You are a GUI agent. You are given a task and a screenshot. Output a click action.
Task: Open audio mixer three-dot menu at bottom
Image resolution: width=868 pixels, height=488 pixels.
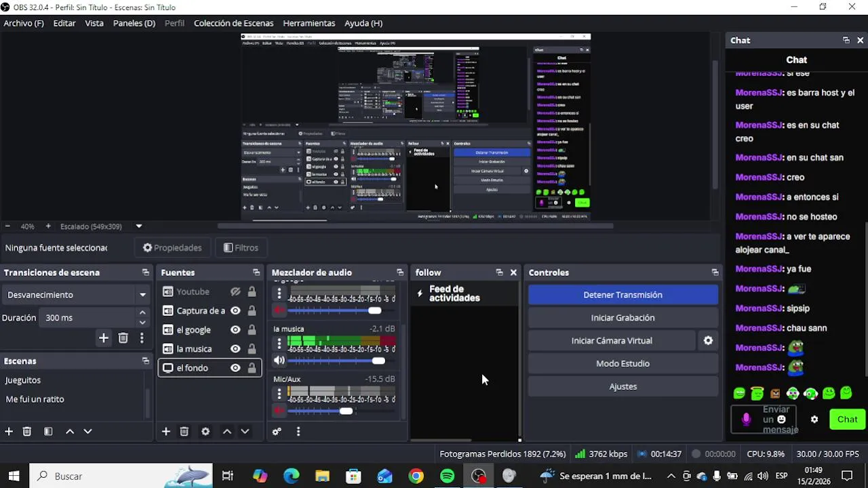point(298,431)
